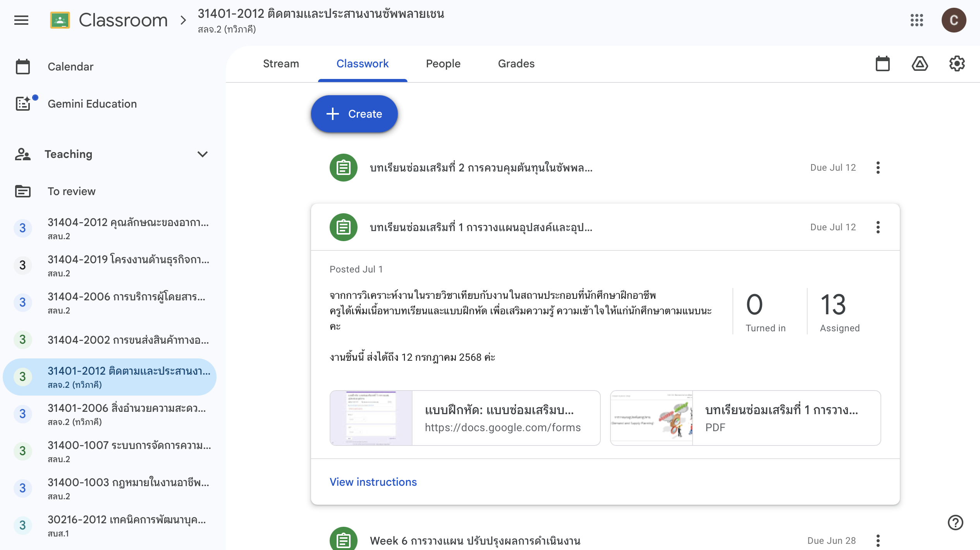Click View instructions link
The image size is (980, 550).
click(373, 482)
